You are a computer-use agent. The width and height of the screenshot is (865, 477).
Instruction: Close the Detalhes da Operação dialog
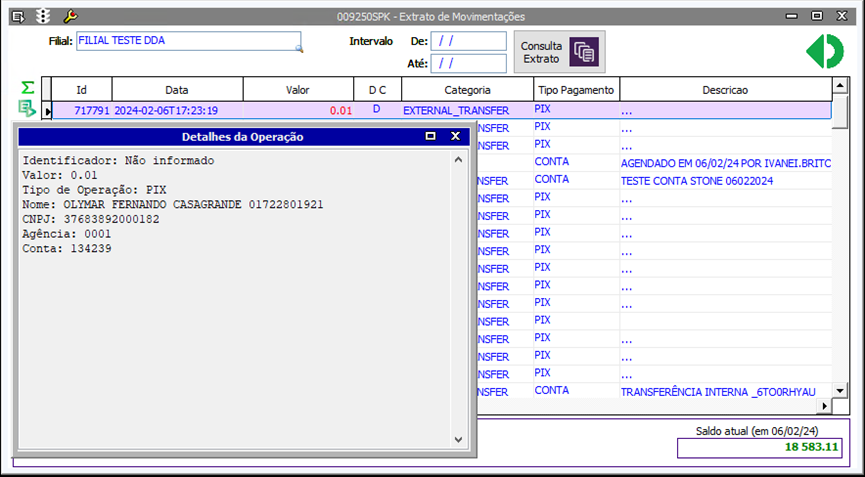[455, 136]
